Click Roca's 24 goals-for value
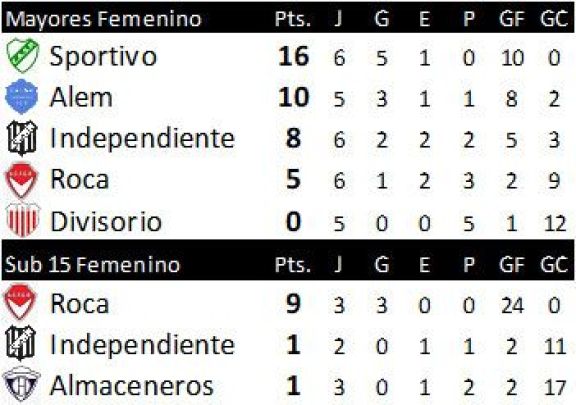The image size is (576, 405). point(512,305)
